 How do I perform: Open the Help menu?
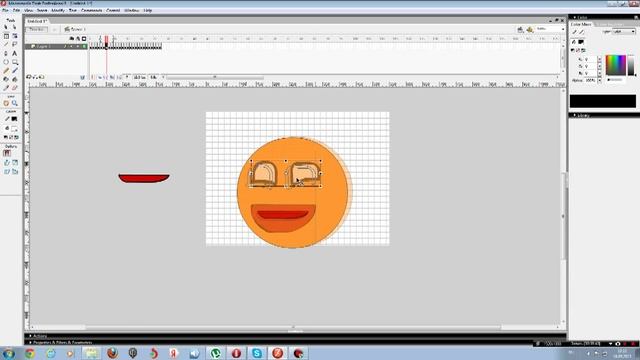click(148, 10)
